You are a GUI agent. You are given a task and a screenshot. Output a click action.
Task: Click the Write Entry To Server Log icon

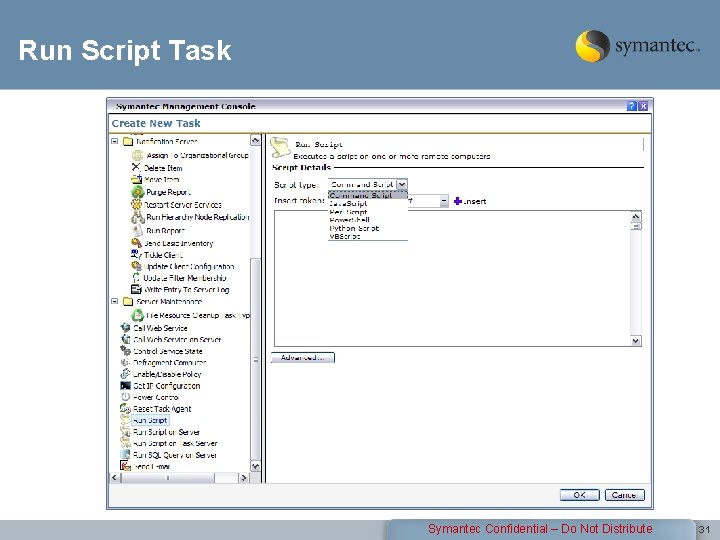(136, 289)
